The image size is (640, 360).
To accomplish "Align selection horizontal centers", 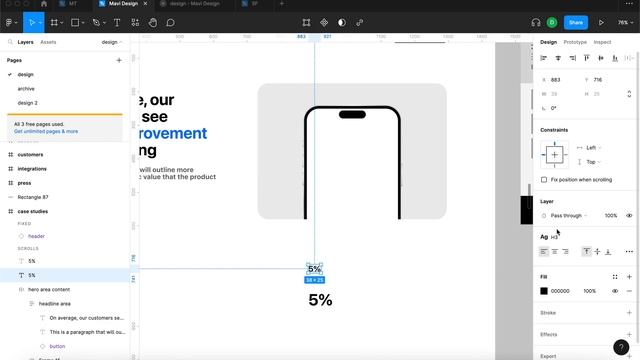I will [558, 58].
